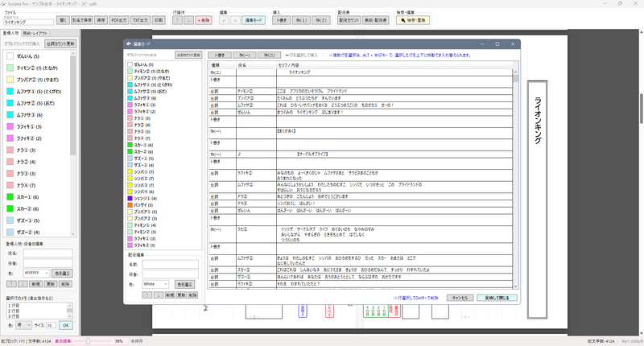Click the down arrow of the dialog table scrollbar
Viewport: 644px width, 346px height.
pyautogui.click(x=515, y=286)
